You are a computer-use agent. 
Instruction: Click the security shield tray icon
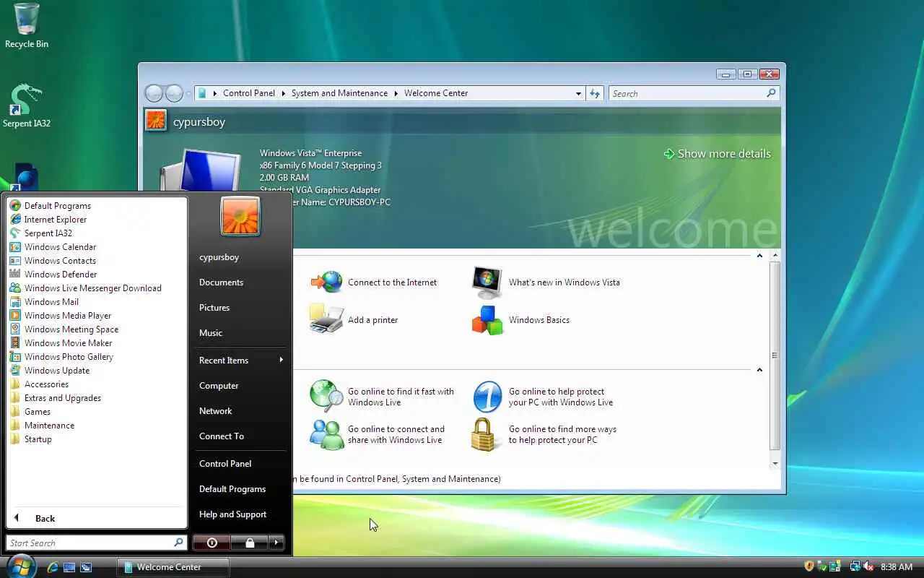pos(809,567)
